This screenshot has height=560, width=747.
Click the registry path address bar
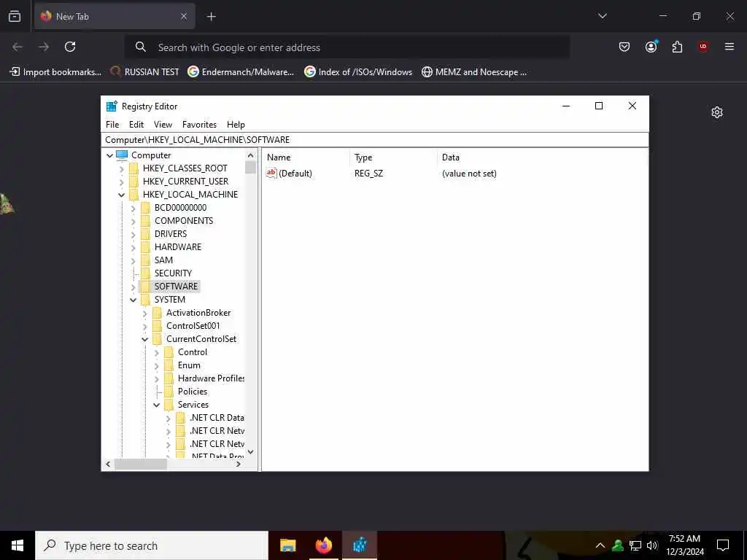click(x=375, y=139)
